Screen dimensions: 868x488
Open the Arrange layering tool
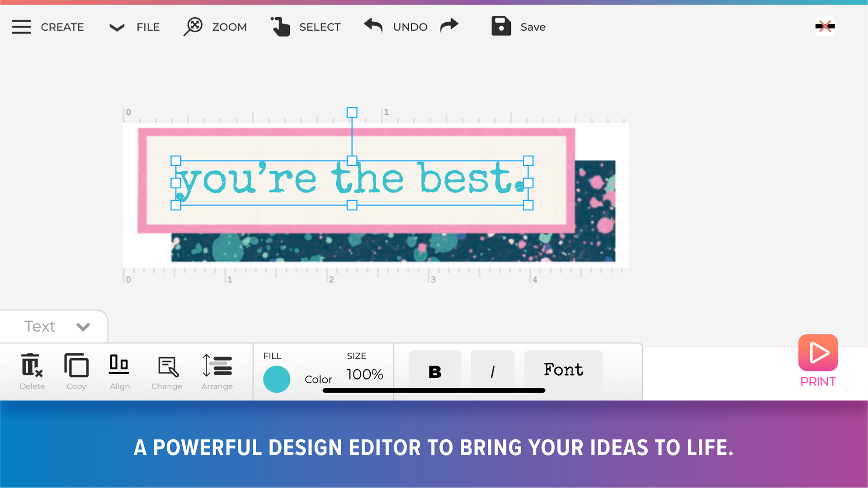pyautogui.click(x=217, y=372)
